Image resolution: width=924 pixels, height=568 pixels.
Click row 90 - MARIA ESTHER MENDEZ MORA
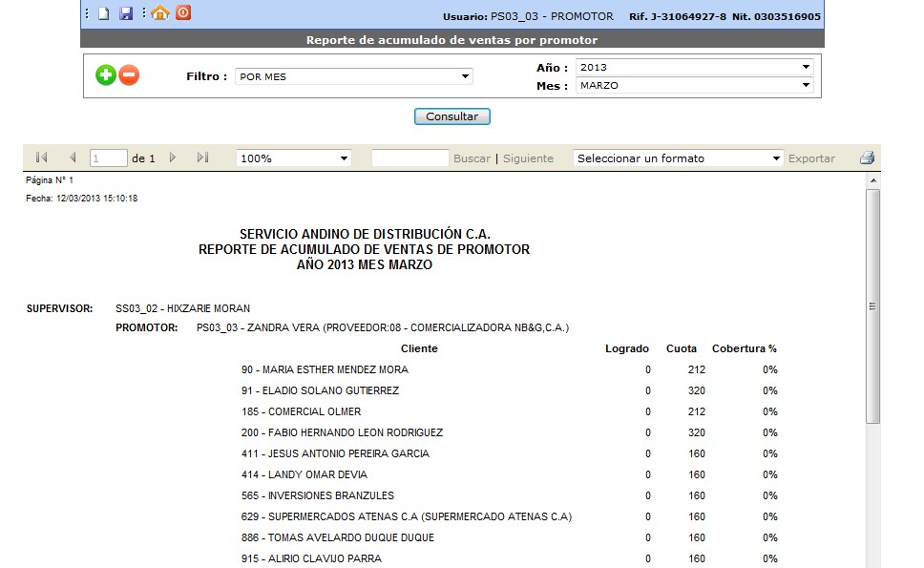point(509,370)
